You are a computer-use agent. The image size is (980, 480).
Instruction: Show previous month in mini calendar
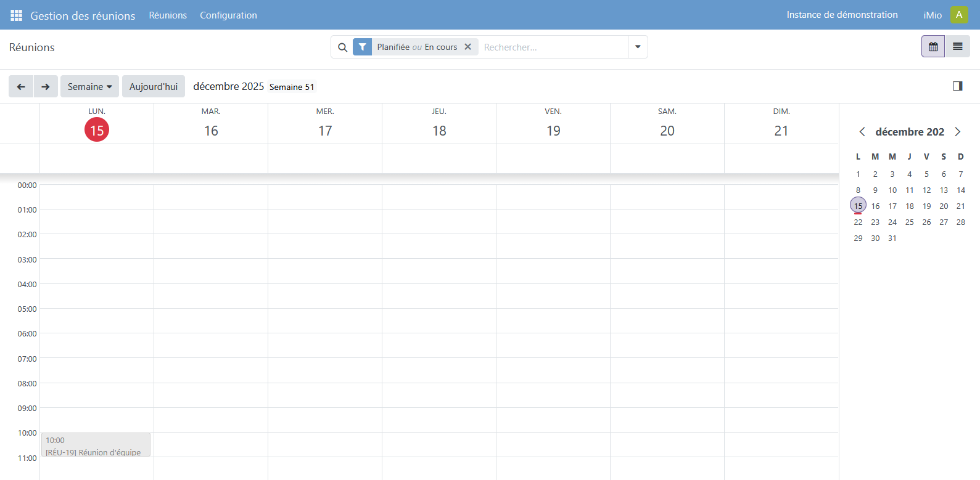click(x=862, y=132)
